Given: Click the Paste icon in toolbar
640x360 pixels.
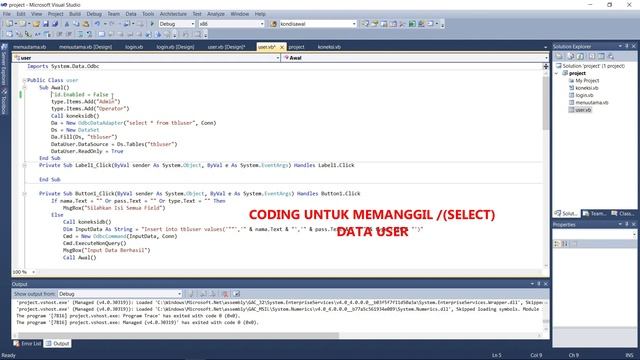Looking at the screenshot, I should tap(86, 24).
